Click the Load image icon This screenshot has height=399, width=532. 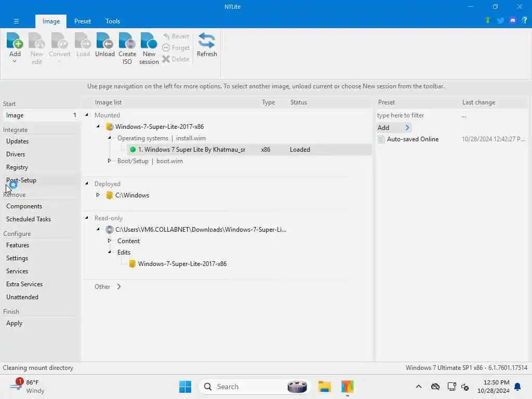point(83,41)
